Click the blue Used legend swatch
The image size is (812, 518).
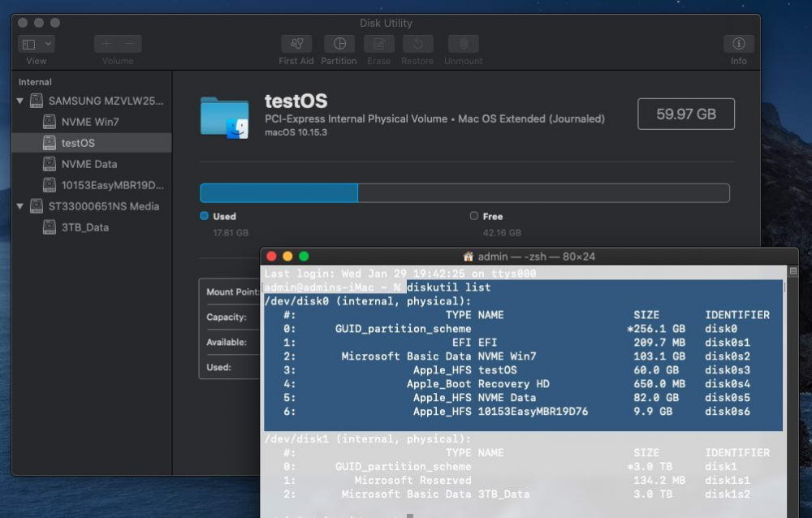point(204,216)
